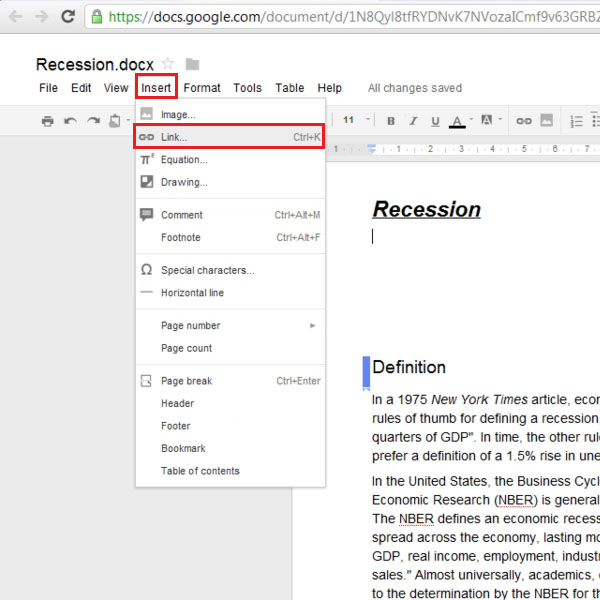Screen dimensions: 600x600
Task: Click the left indent marker on ruler
Action: tap(372, 148)
